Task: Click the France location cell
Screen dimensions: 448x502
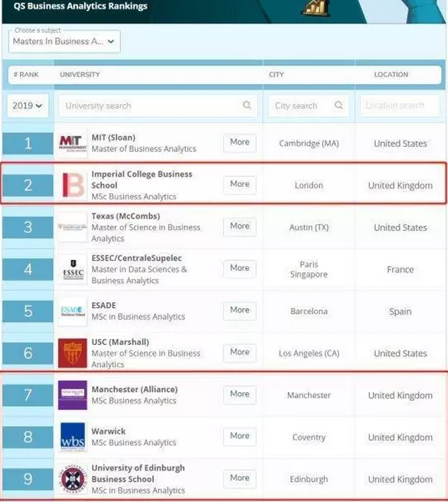Action: [400, 270]
